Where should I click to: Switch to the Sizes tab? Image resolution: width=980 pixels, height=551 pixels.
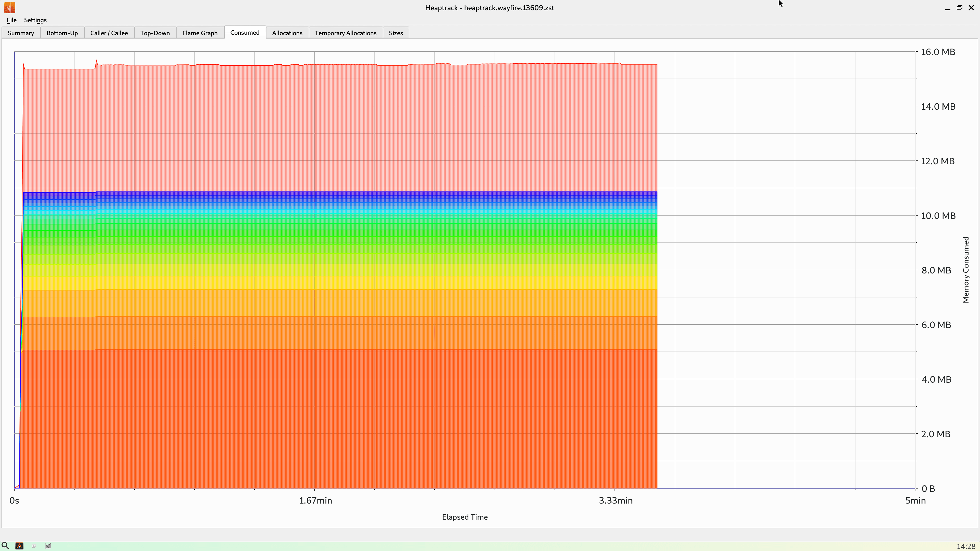pos(396,33)
